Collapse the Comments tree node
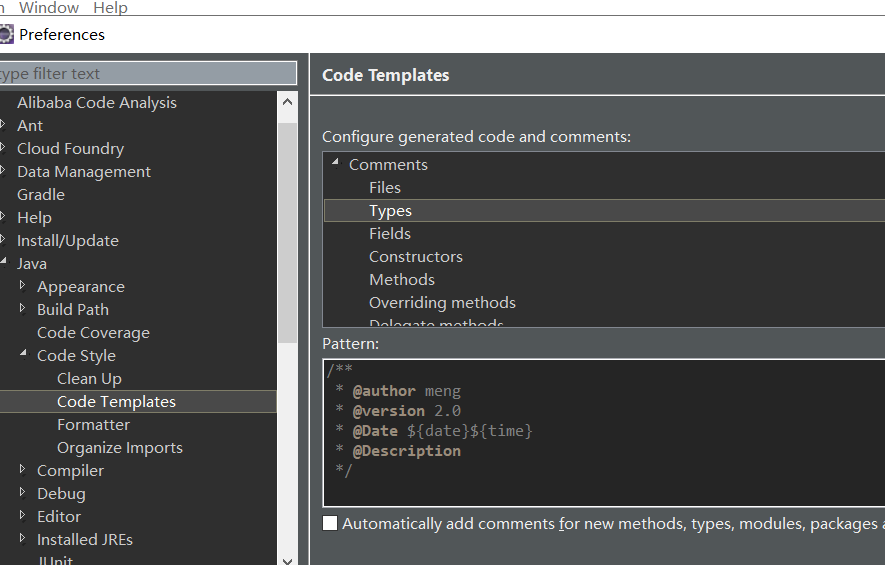 tap(335, 163)
